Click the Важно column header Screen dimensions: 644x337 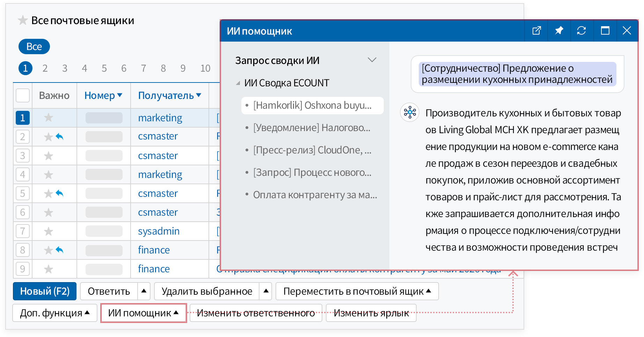[x=54, y=95]
